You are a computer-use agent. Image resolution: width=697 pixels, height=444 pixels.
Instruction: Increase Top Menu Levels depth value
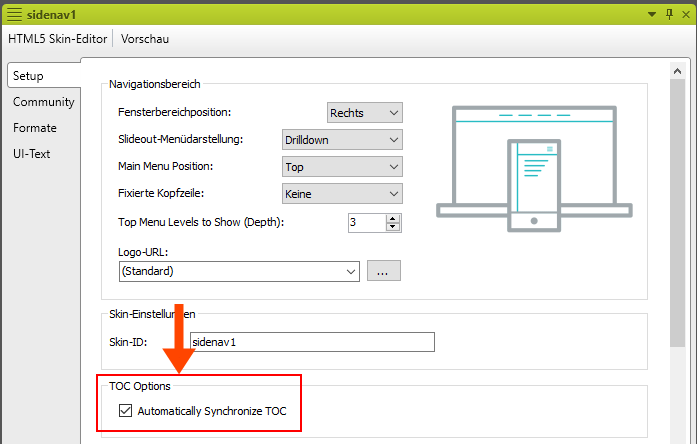[393, 218]
